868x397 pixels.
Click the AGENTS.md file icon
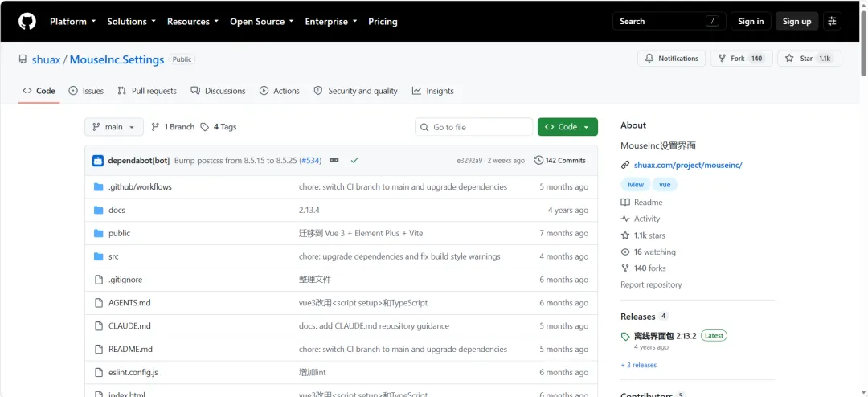tap(99, 303)
